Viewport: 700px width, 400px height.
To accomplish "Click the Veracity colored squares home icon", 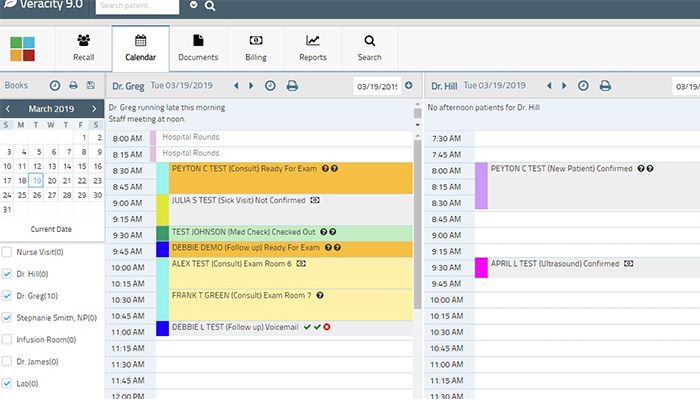I will point(22,49).
